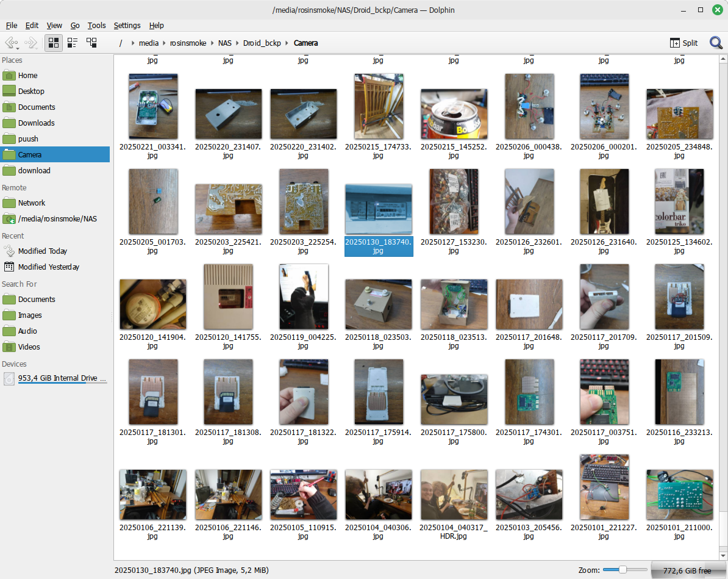Select thumbnail 20250215_145252.jpg soda can
The height and width of the screenshot is (579, 728).
pyautogui.click(x=454, y=114)
